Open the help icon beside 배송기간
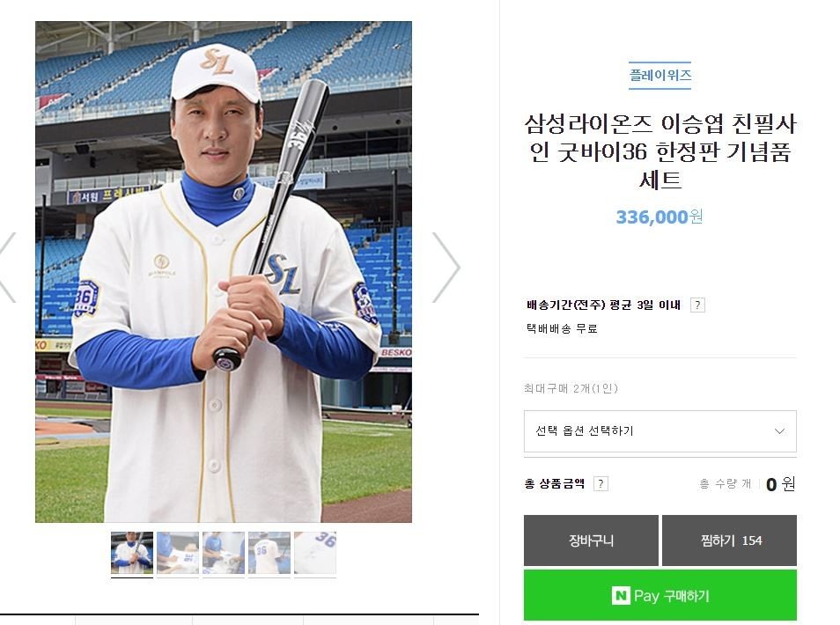This screenshot has width=840, height=625. [697, 305]
